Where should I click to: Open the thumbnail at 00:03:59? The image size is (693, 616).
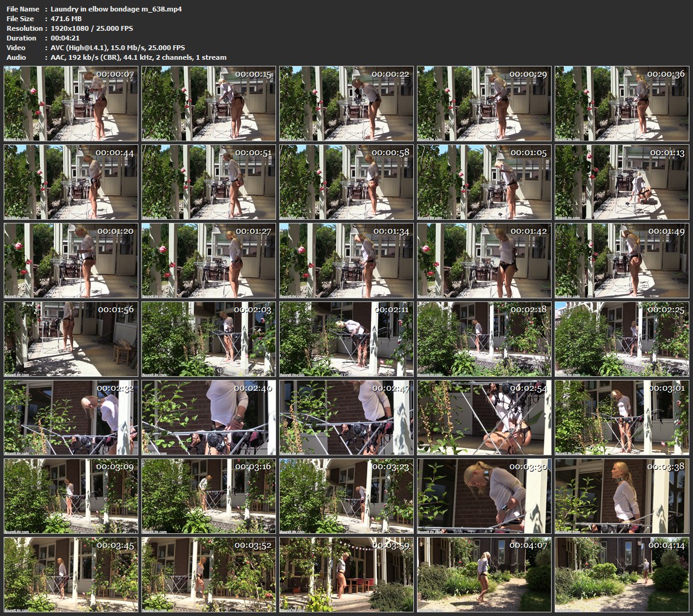tap(346, 575)
